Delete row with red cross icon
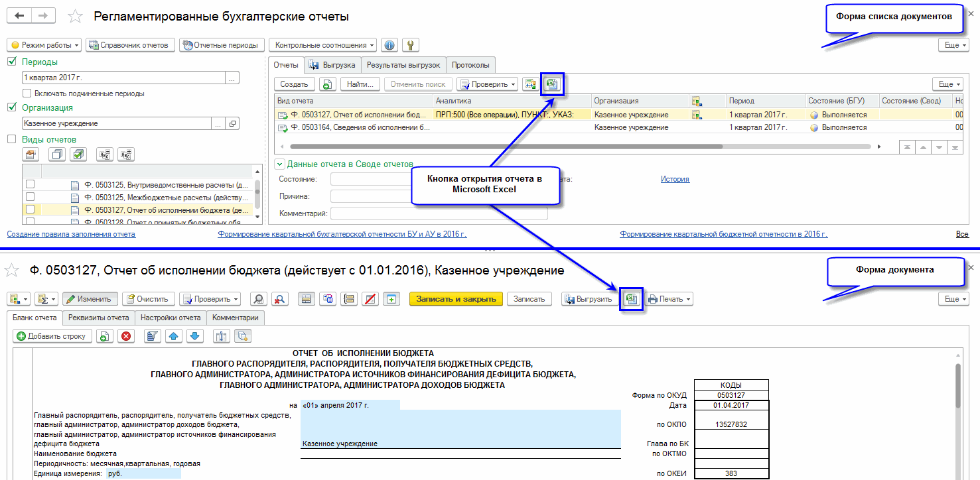This screenshot has height=480, width=980. tap(125, 336)
